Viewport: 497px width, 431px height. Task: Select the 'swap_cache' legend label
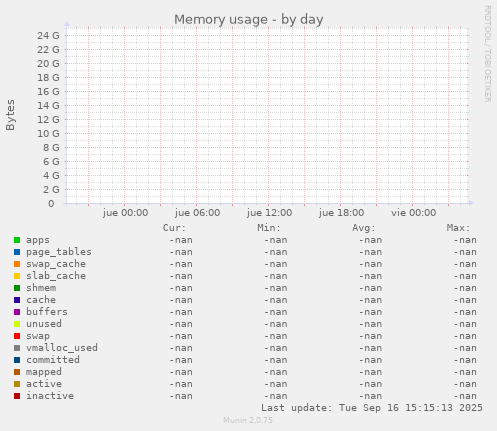click(56, 264)
